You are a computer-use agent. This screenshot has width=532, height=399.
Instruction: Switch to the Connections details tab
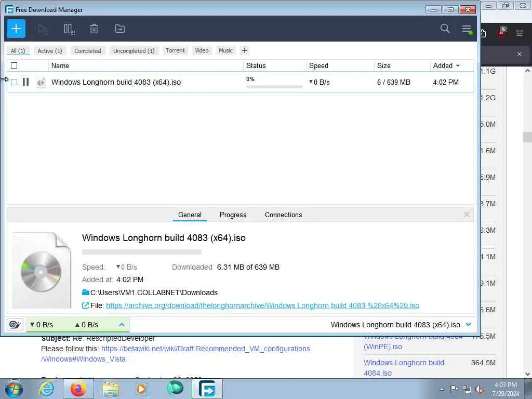click(283, 215)
